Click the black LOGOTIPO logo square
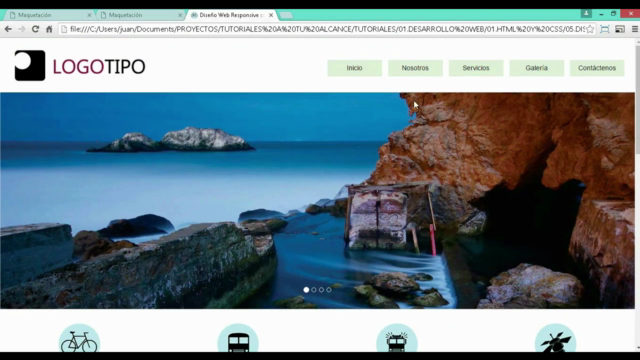 tap(30, 65)
